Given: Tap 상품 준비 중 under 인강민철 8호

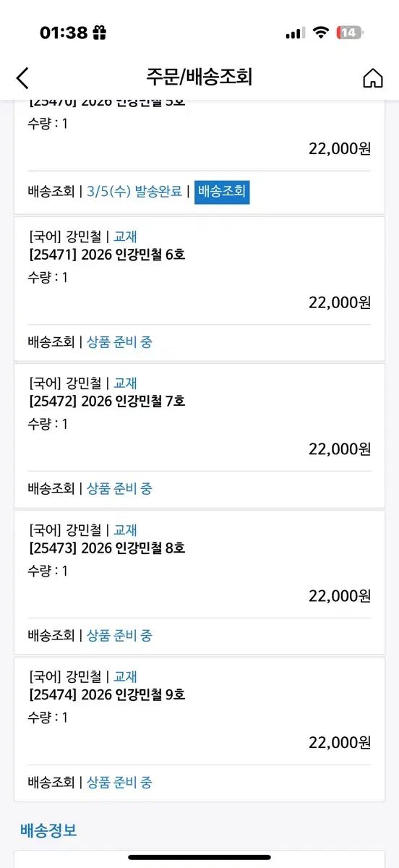Looking at the screenshot, I should click(x=119, y=635).
